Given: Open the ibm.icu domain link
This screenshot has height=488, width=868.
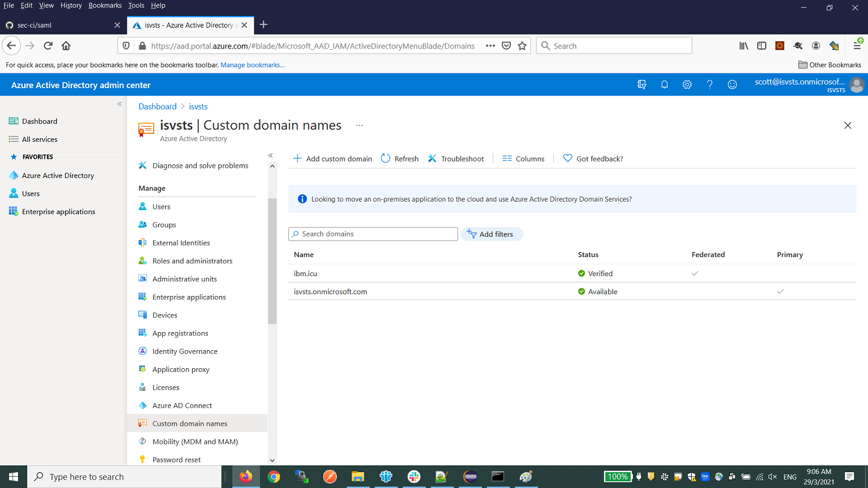Looking at the screenshot, I should coord(305,273).
